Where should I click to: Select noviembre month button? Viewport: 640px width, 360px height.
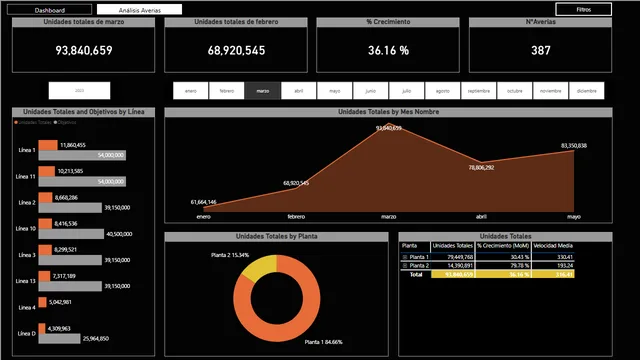pyautogui.click(x=551, y=91)
